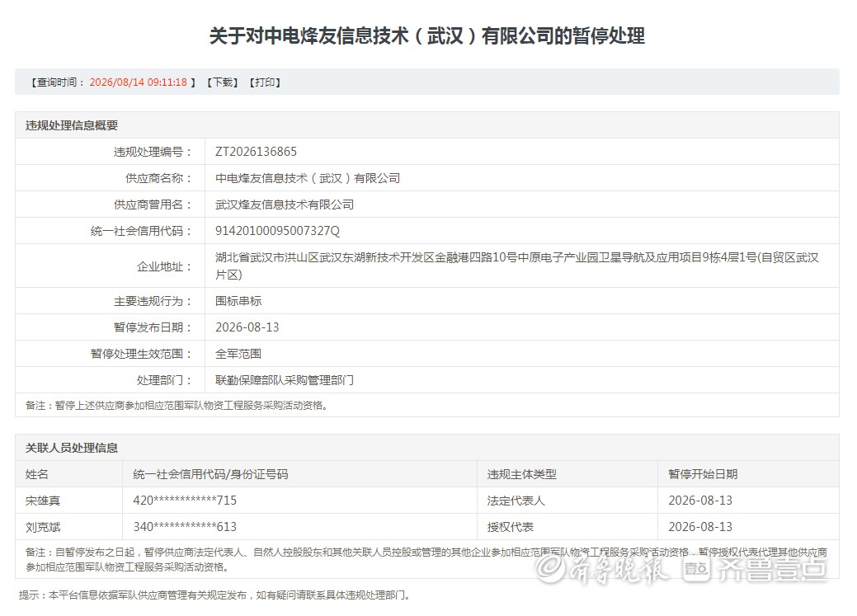Select credit code 91420100095007327Q
This screenshot has height=616, width=857.
pyautogui.click(x=277, y=231)
